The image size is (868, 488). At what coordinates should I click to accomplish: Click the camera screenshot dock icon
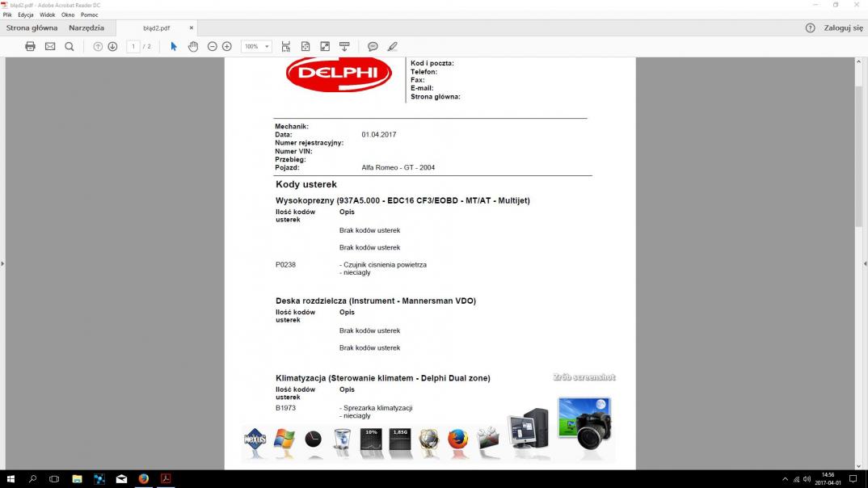click(584, 423)
